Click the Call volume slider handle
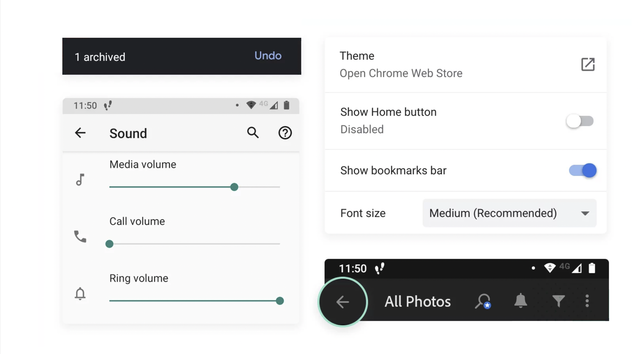644x354 pixels. tap(110, 244)
